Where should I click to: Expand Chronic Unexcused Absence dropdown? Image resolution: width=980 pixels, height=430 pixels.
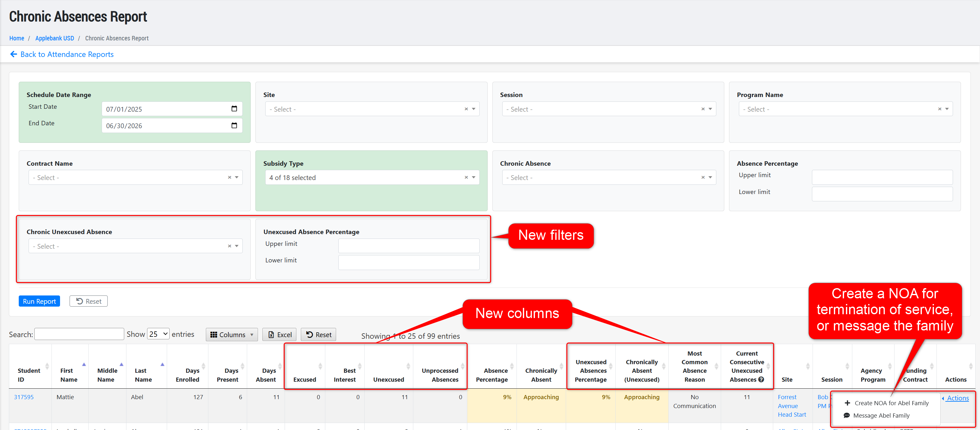click(237, 246)
